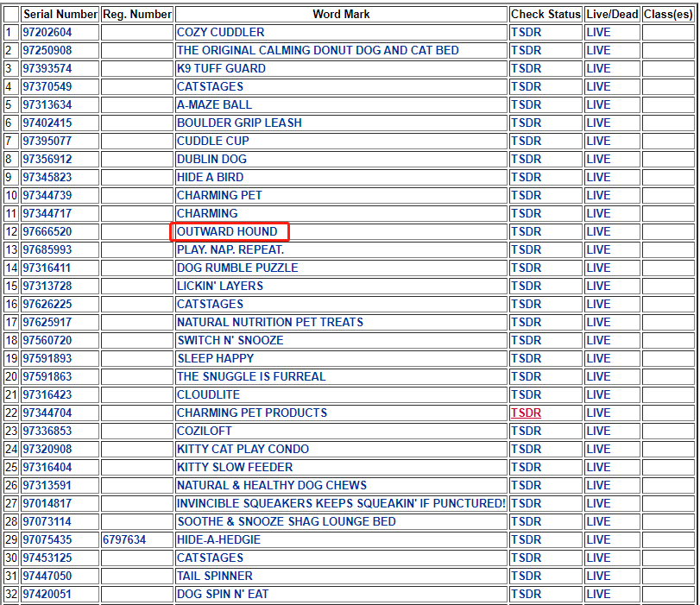Click serial number 97316423

coord(47,394)
